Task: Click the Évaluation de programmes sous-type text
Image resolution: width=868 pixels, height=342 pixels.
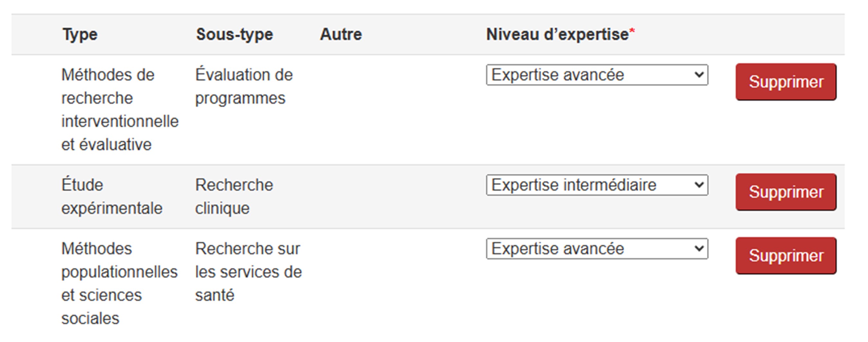Action: coord(244,87)
